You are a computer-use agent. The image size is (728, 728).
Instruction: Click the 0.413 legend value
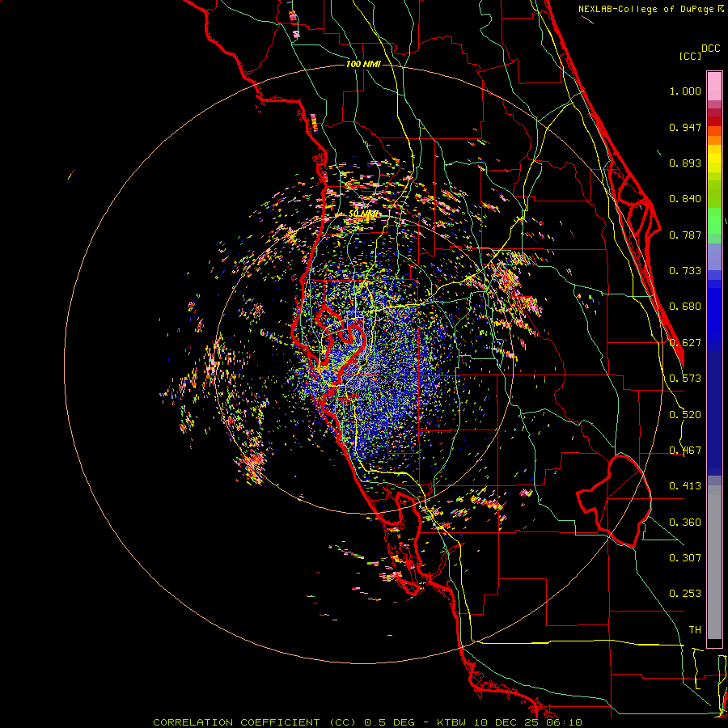click(685, 486)
